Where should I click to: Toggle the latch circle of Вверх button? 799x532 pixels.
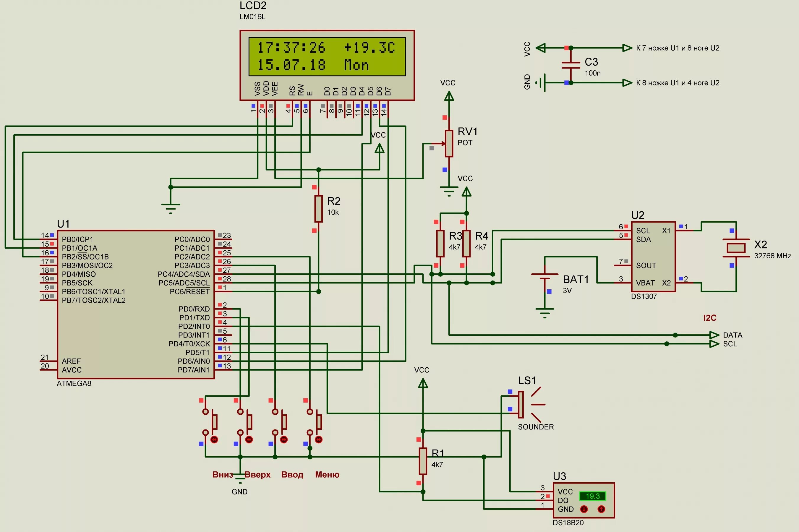pyautogui.click(x=249, y=440)
